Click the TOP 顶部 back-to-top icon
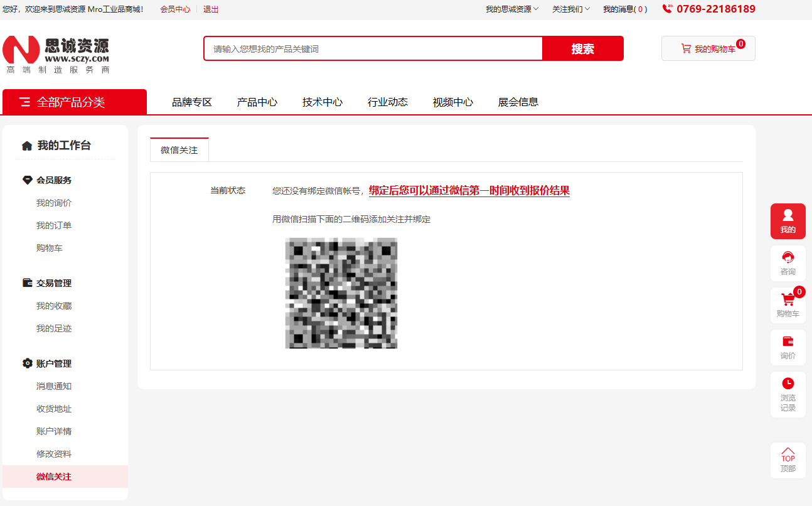Screen dimensions: 812x506 [x=788, y=460]
